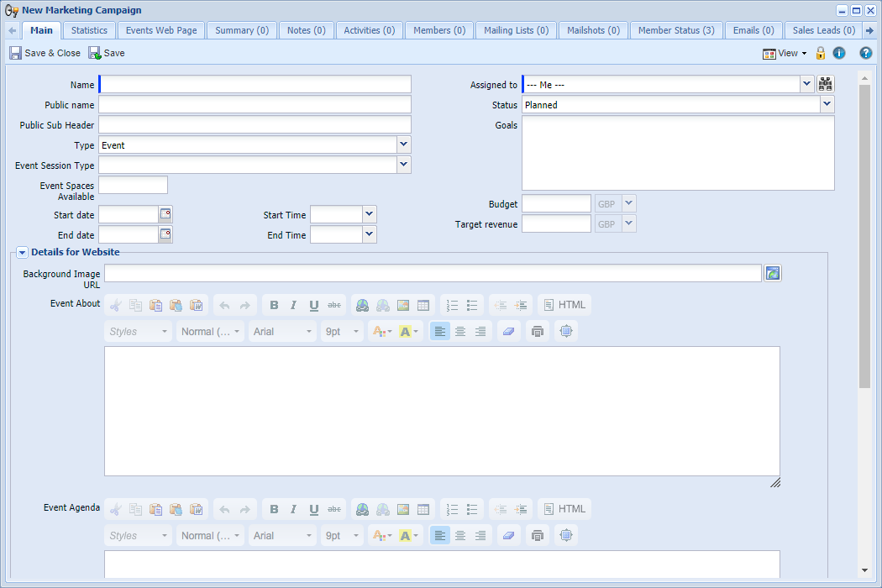Open Event About font size 9pt dropdown
The width and height of the screenshot is (882, 588).
[x=342, y=332]
